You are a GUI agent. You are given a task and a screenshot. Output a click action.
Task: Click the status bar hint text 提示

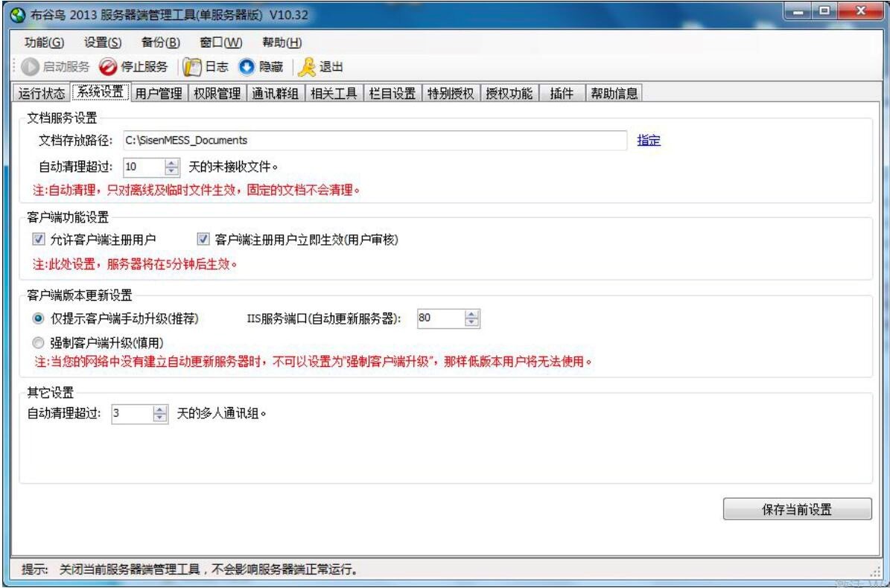click(x=190, y=569)
